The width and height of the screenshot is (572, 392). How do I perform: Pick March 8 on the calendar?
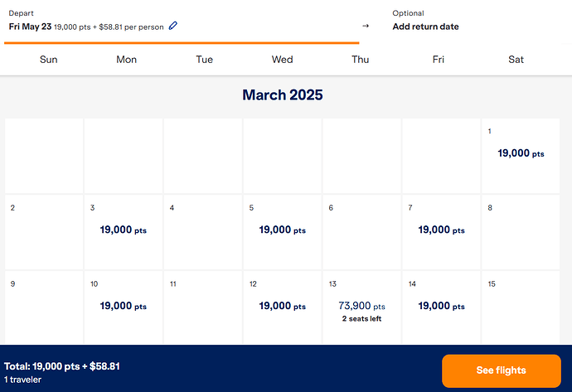[x=521, y=232]
